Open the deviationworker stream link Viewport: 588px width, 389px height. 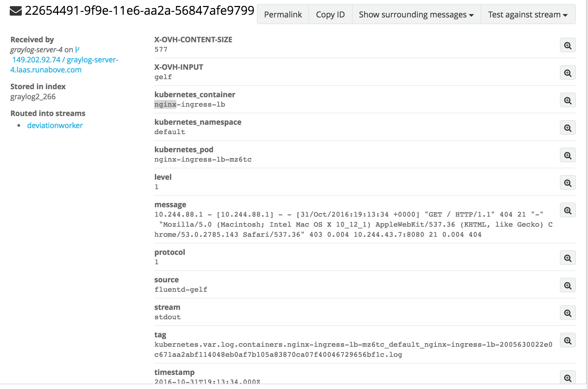pyautogui.click(x=55, y=125)
